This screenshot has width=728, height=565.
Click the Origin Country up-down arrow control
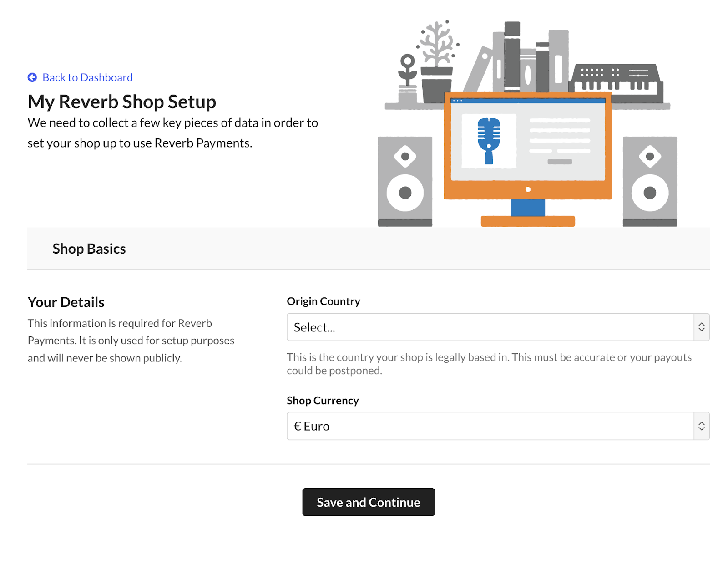coord(702,327)
